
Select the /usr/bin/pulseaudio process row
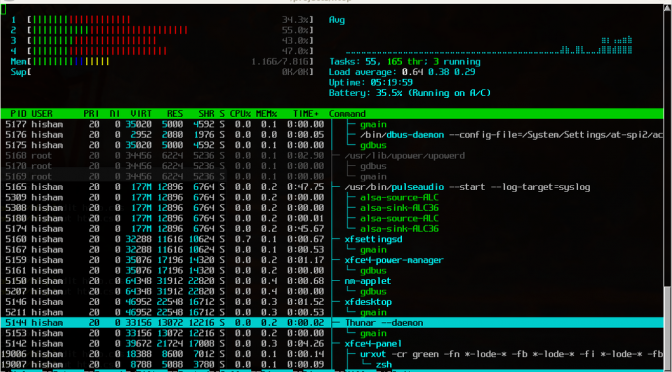click(332, 187)
